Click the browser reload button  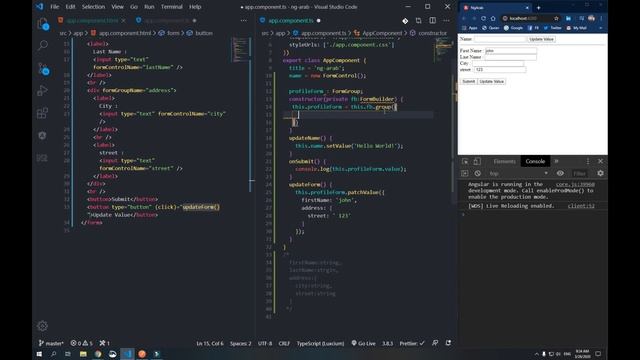(483, 18)
